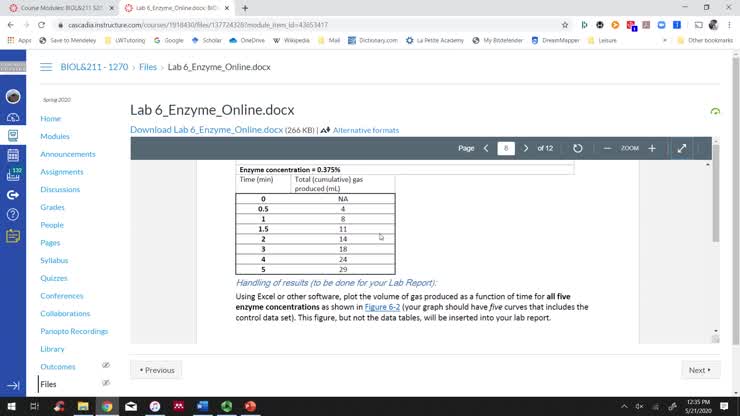This screenshot has width=740, height=416.
Task: Select Assignments in course navigation
Action: (62, 172)
